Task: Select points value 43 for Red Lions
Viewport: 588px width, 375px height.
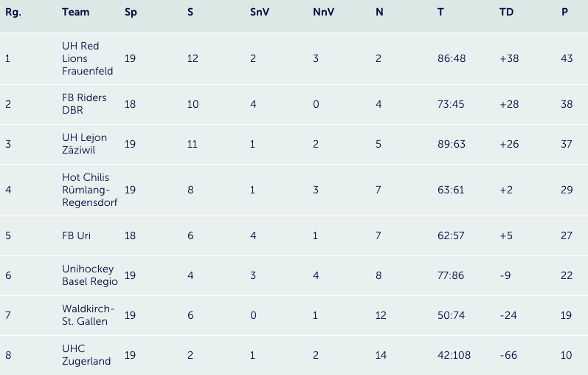Action: 567,58
